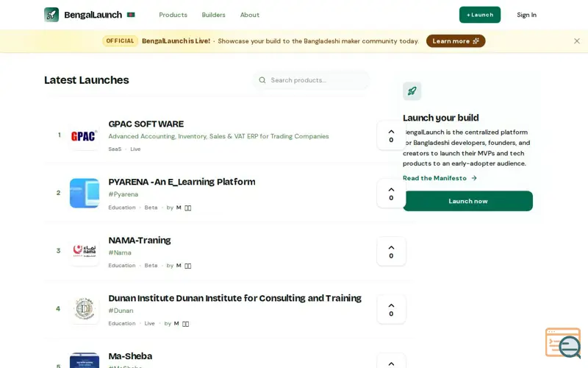Click maker M on the Dunan row
588x368 pixels.
tap(176, 323)
